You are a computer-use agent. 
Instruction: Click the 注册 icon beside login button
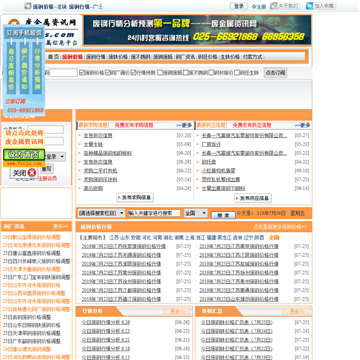point(254,6)
